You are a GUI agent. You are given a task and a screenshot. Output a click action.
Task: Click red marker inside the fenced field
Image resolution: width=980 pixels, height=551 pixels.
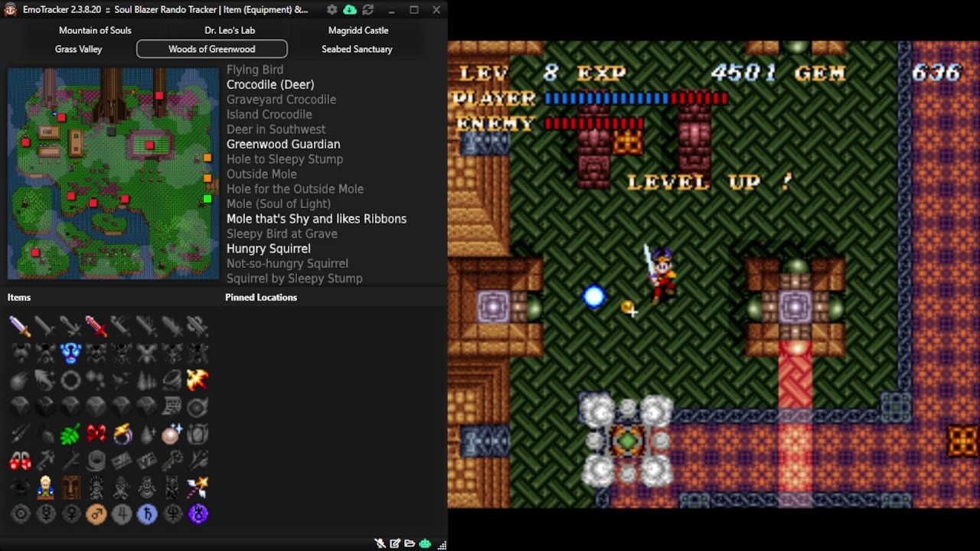pos(149,145)
